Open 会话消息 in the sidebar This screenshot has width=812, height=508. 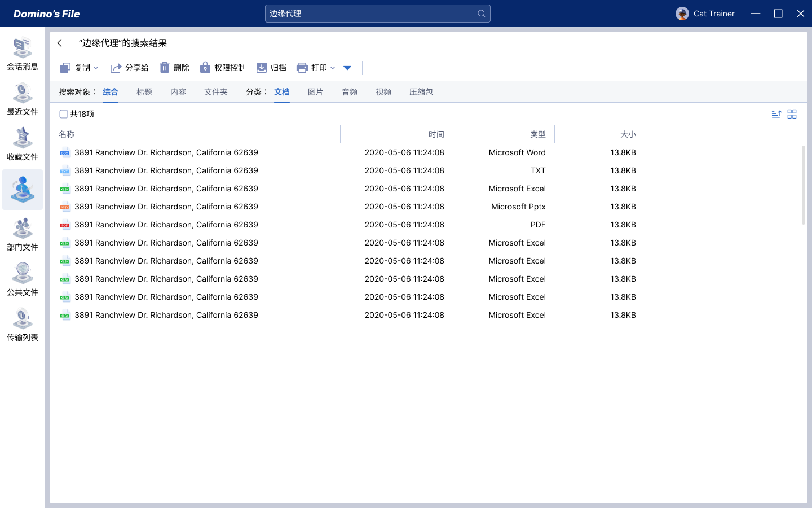coord(23,54)
